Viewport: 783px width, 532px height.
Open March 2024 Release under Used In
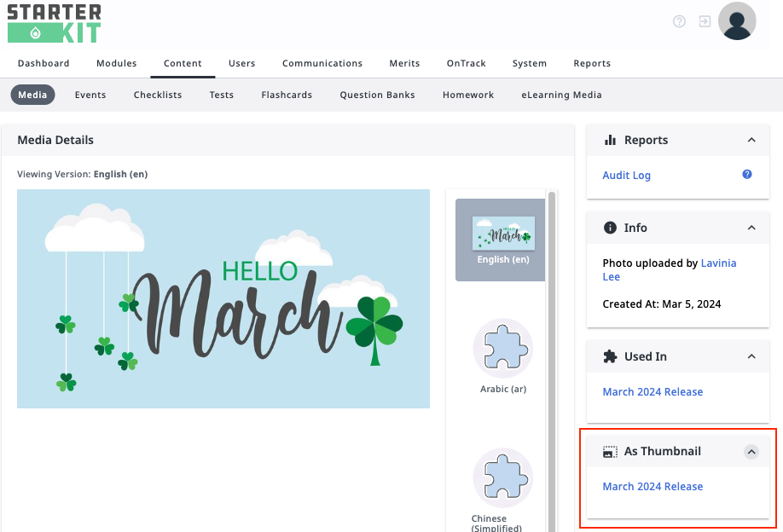pyautogui.click(x=652, y=392)
